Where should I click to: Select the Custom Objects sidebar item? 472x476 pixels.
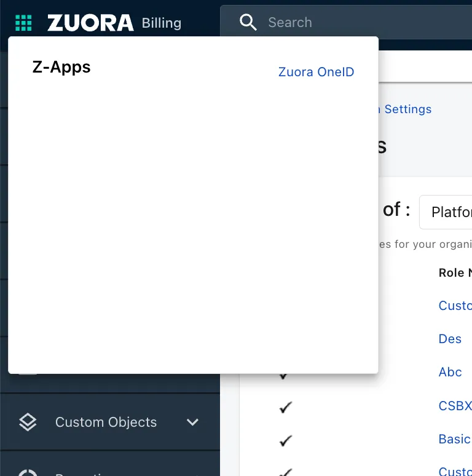click(110, 422)
